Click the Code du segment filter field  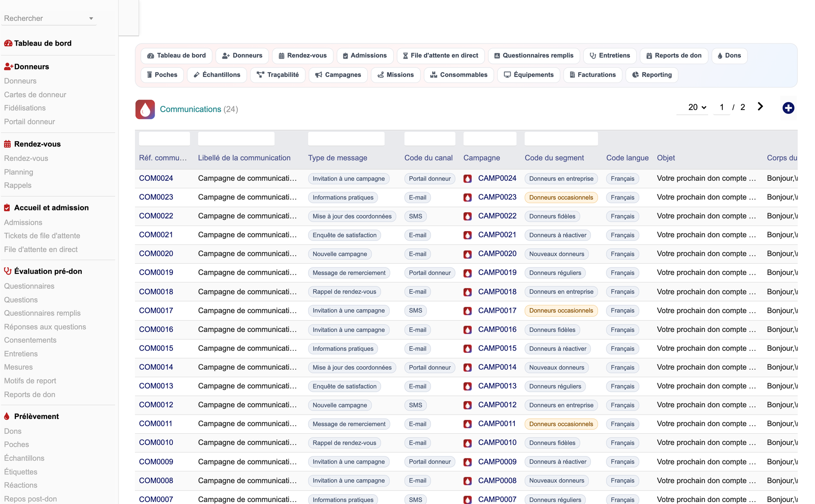(x=561, y=139)
